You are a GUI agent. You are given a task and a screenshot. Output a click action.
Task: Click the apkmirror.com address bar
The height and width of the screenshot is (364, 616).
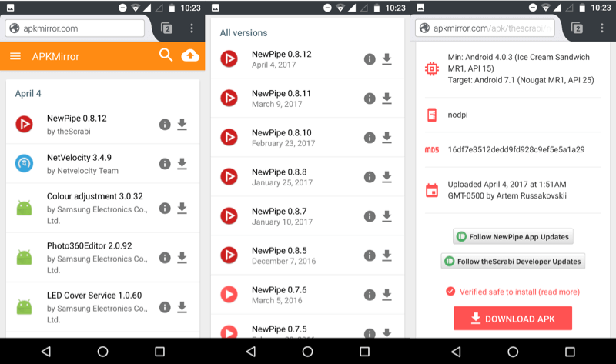75,28
